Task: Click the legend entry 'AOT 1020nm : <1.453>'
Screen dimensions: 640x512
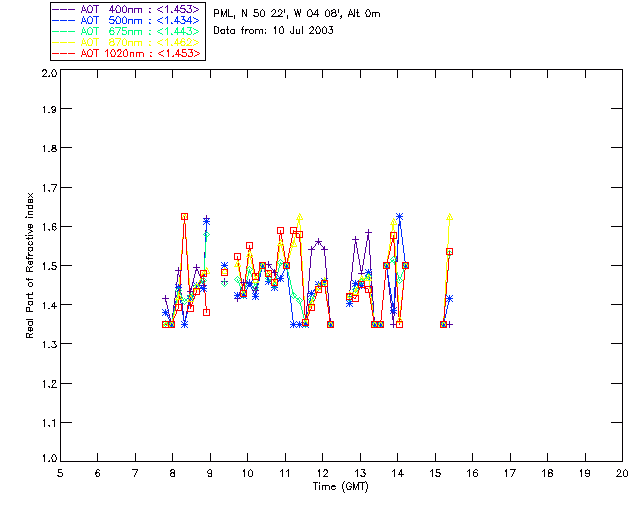Action: (127, 53)
